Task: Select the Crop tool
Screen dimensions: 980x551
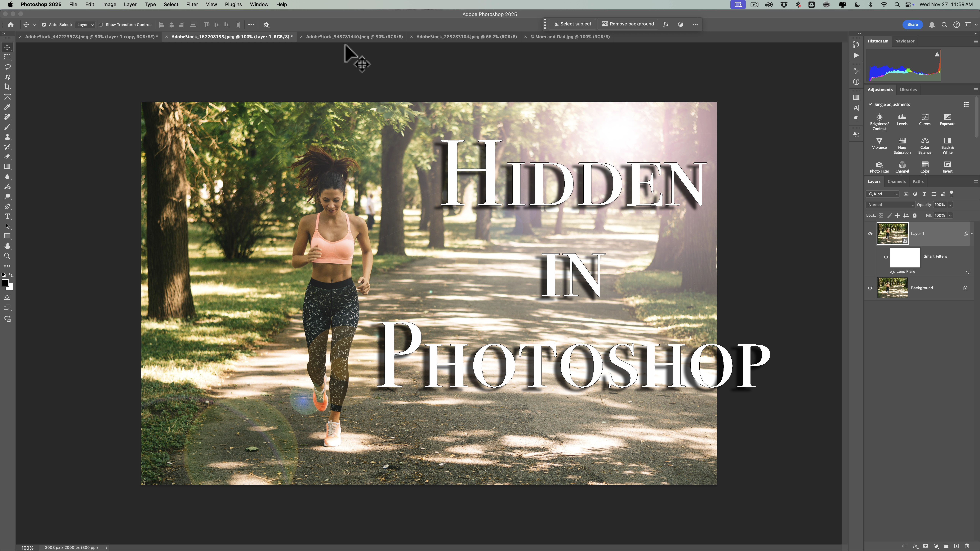Action: coord(7,87)
